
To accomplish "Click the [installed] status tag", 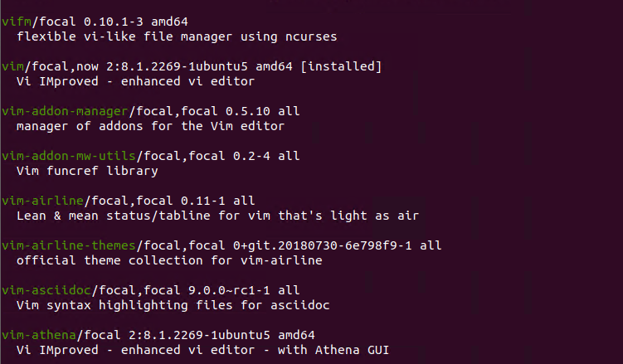I will point(341,66).
